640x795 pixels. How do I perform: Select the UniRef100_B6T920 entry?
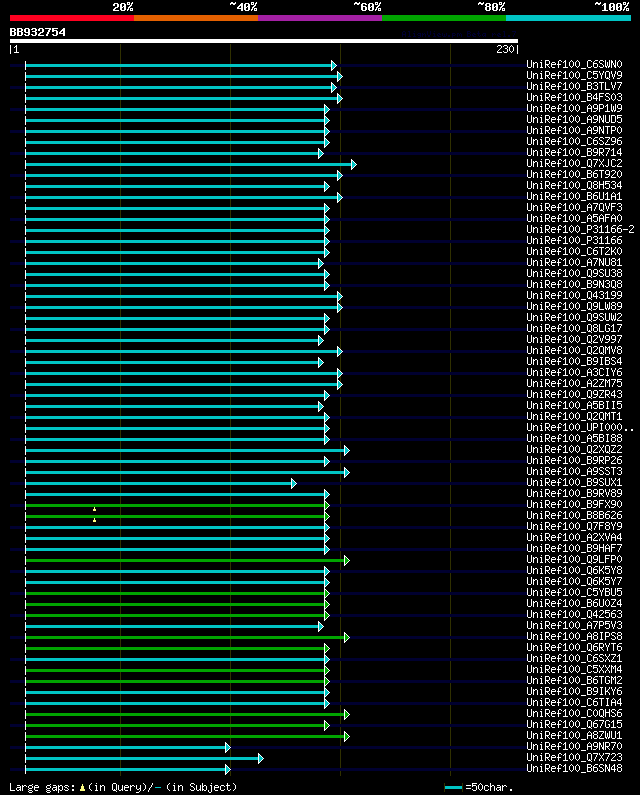pyautogui.click(x=574, y=174)
